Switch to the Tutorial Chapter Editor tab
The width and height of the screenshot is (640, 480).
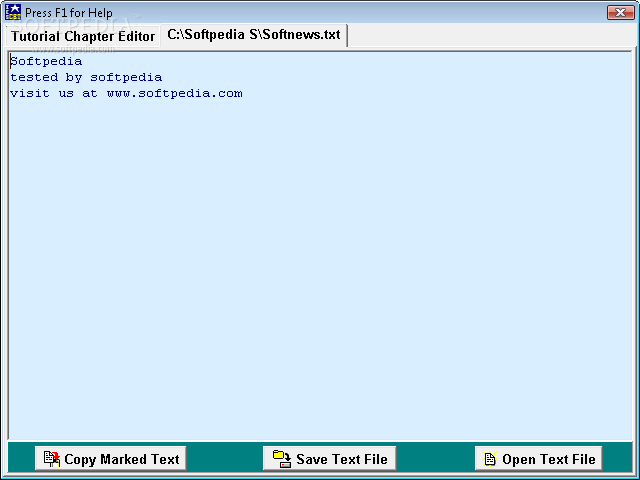[x=83, y=36]
